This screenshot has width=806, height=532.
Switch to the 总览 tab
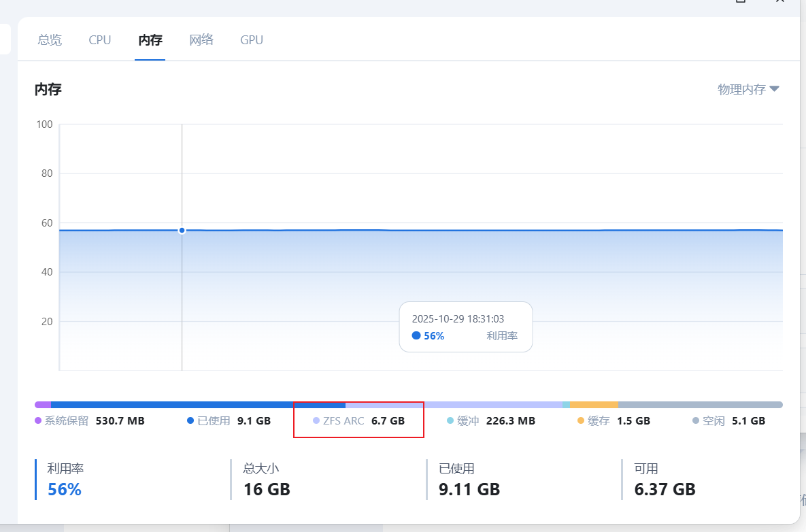(x=50, y=40)
